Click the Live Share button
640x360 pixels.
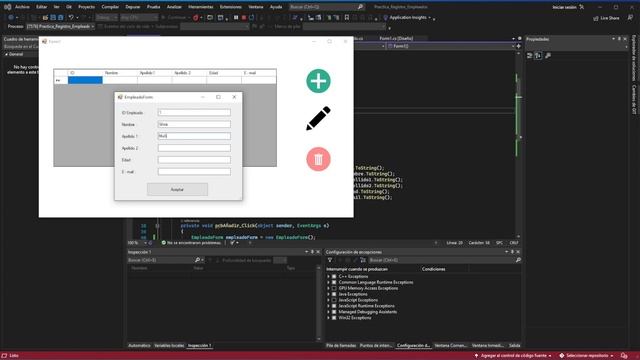(606, 18)
